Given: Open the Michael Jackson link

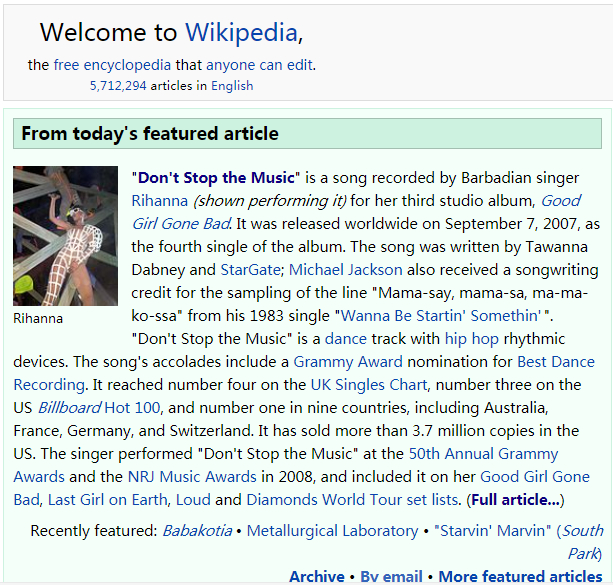Looking at the screenshot, I should coord(346,270).
